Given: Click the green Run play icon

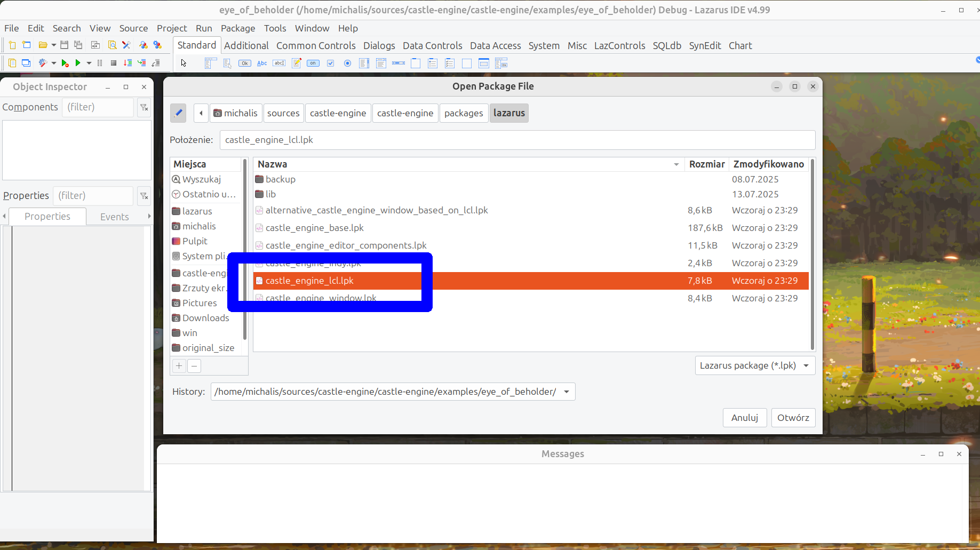Looking at the screenshot, I should click(78, 63).
